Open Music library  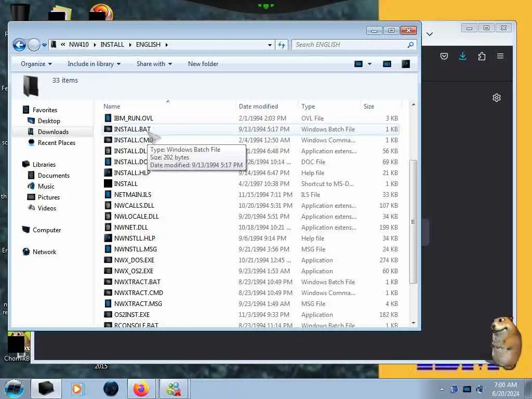[x=46, y=187]
